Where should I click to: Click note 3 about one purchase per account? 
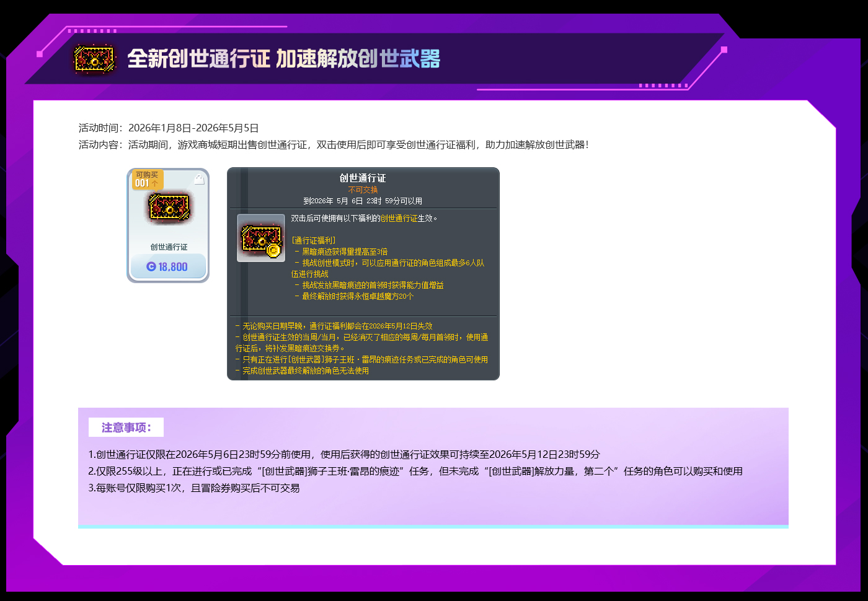click(194, 488)
